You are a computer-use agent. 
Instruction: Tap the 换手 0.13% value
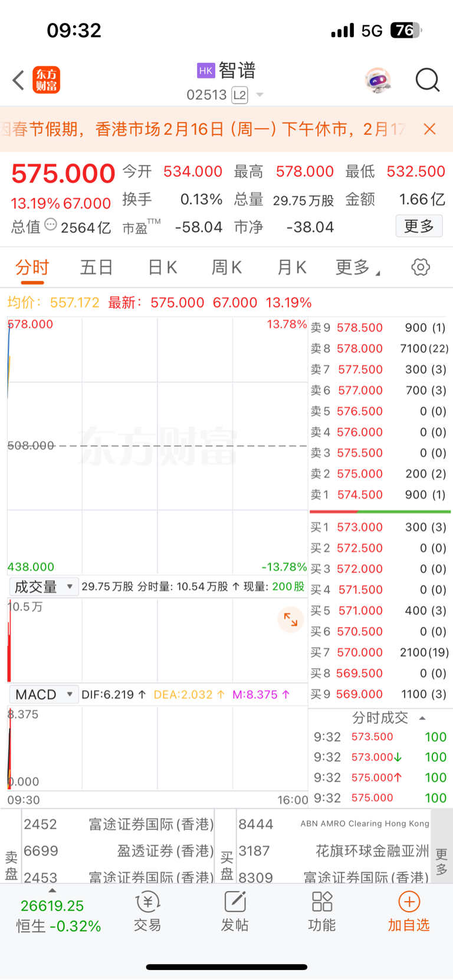click(x=201, y=200)
